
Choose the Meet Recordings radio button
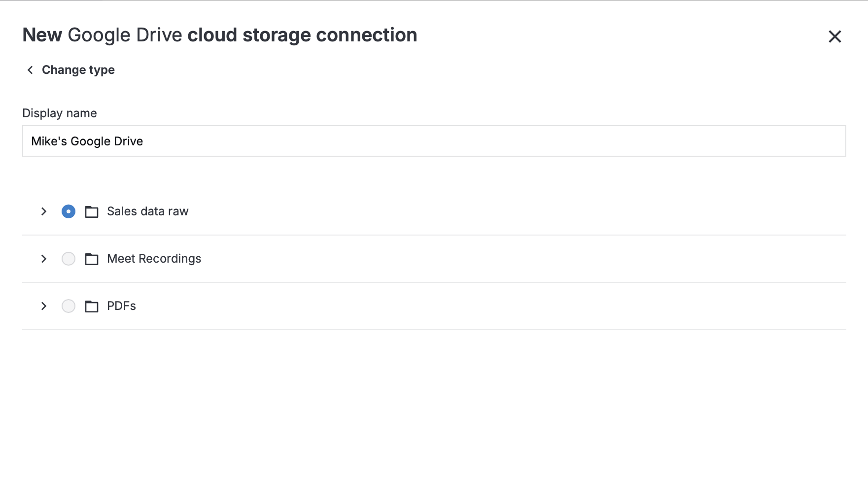tap(69, 259)
